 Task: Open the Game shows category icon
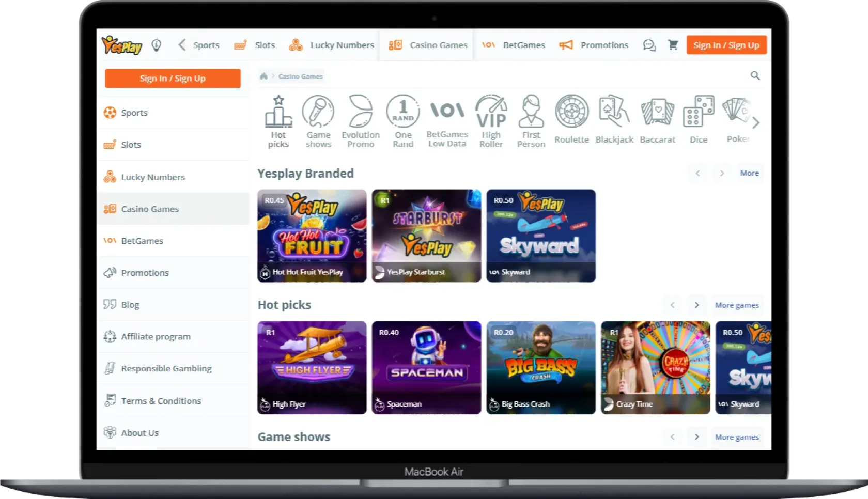click(318, 122)
